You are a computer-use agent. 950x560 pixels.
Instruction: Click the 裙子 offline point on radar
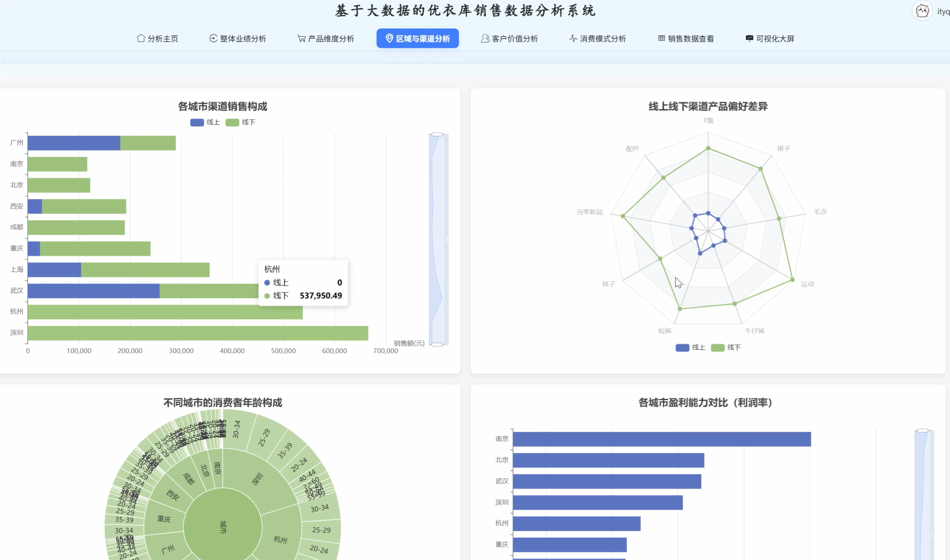[761, 169]
